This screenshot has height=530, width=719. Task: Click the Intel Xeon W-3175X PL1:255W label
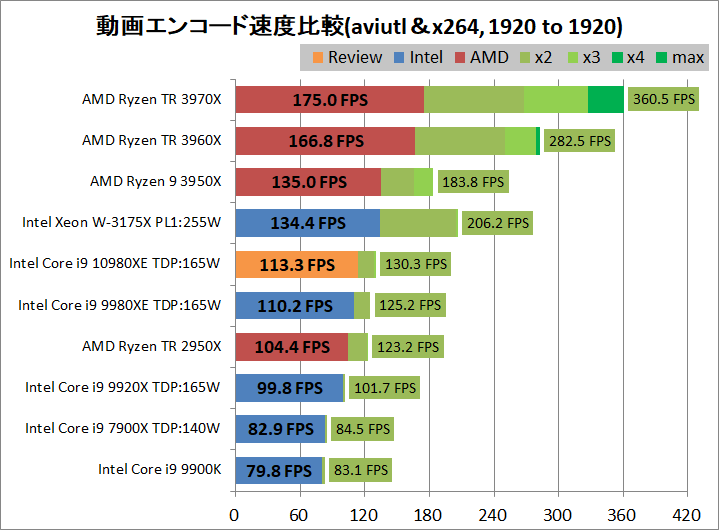[x=122, y=222]
